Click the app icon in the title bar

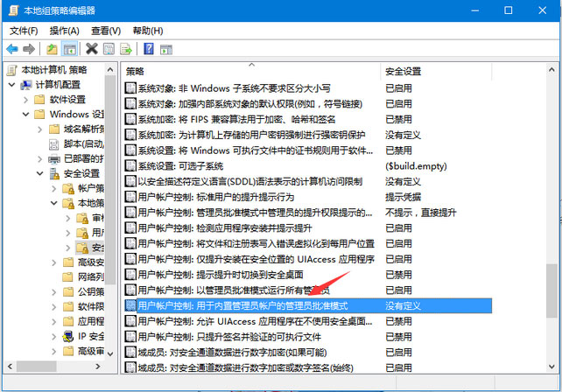[x=14, y=10]
